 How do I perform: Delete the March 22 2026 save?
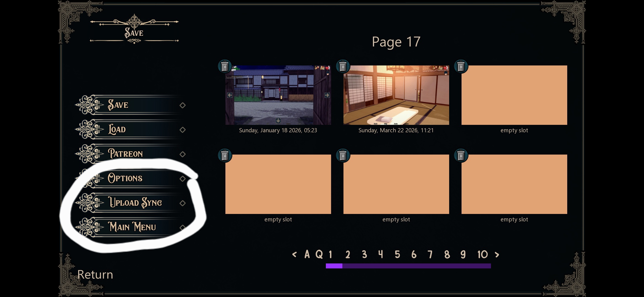[x=343, y=66]
